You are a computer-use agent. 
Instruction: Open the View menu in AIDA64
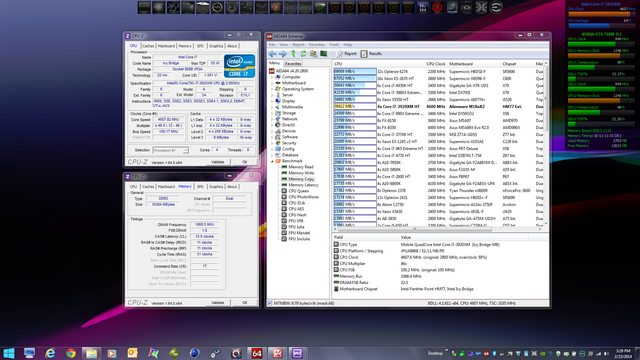coord(284,44)
